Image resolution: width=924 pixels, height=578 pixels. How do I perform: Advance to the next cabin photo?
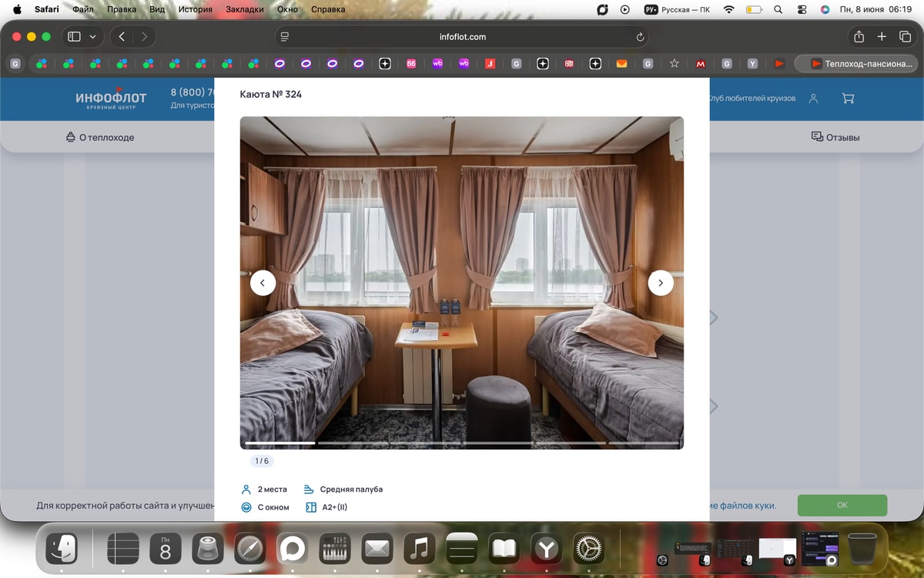(x=661, y=283)
